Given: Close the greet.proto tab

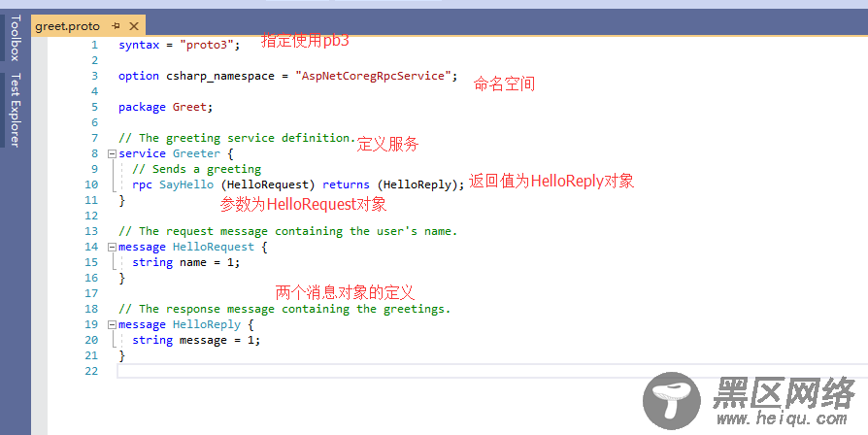Looking at the screenshot, I should [x=133, y=26].
